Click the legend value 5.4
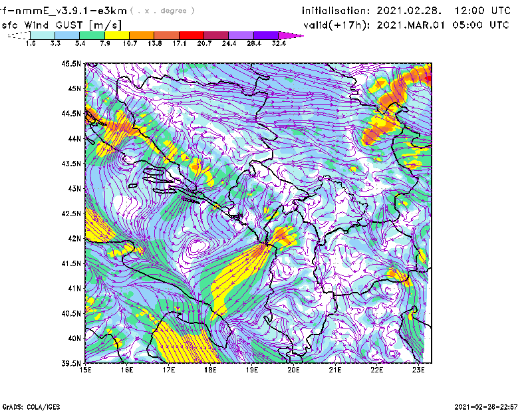The height and width of the screenshot is (411, 532). pos(80,43)
